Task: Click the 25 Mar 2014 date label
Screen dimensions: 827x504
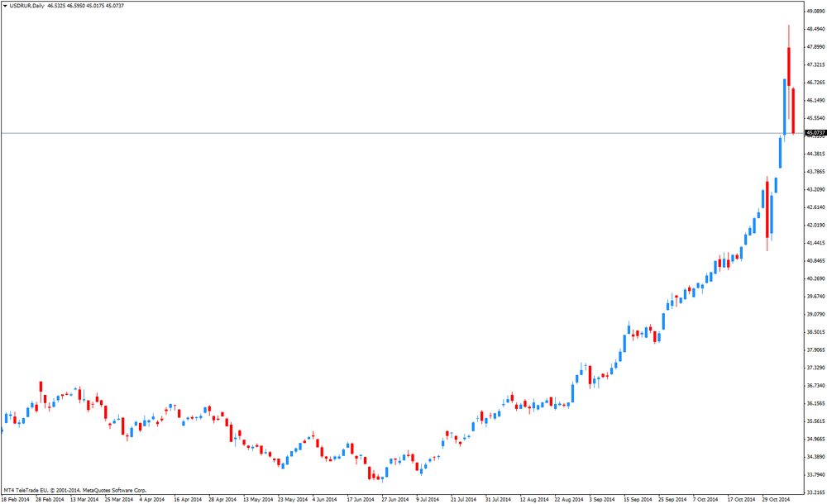Action: pyautogui.click(x=119, y=499)
